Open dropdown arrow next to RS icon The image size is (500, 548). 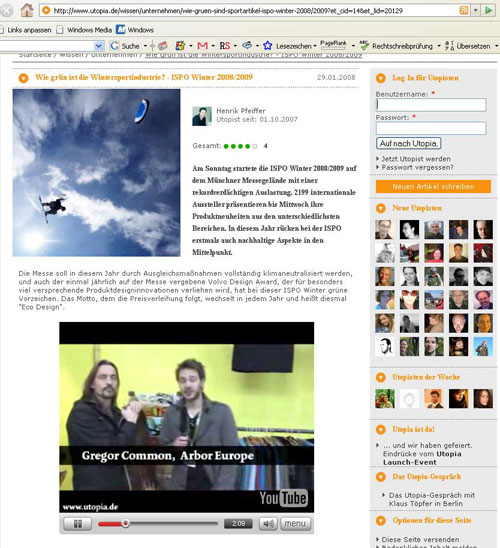pyautogui.click(x=235, y=46)
